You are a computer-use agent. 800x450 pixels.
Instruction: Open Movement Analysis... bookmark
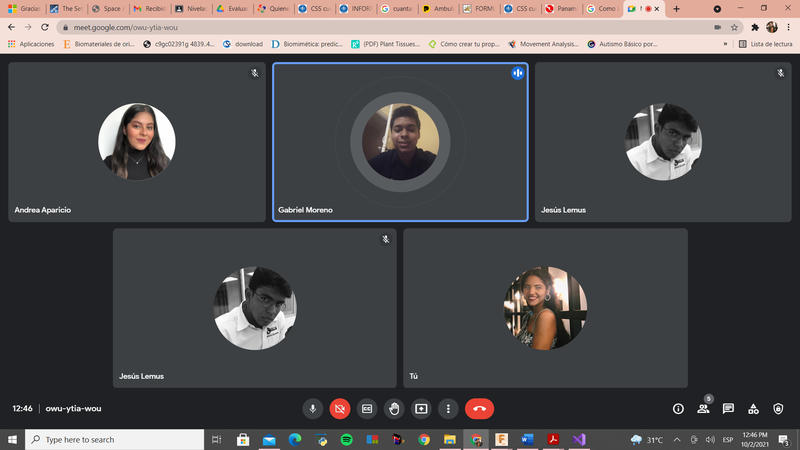(x=543, y=44)
